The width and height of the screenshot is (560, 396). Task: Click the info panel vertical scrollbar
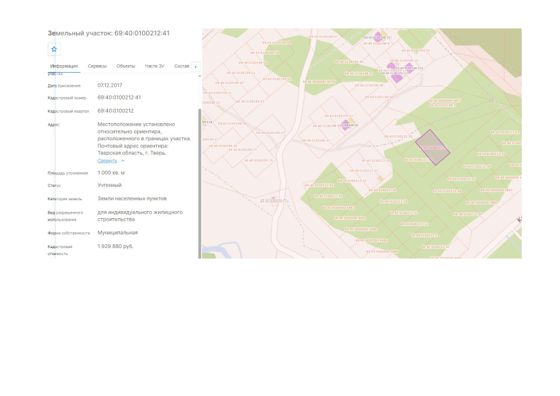click(x=200, y=183)
